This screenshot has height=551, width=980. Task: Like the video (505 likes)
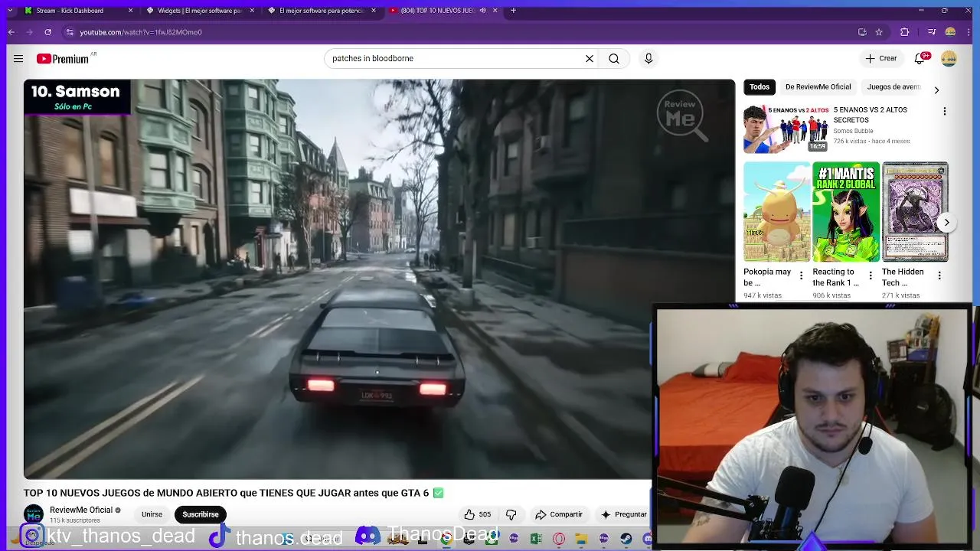pyautogui.click(x=477, y=514)
